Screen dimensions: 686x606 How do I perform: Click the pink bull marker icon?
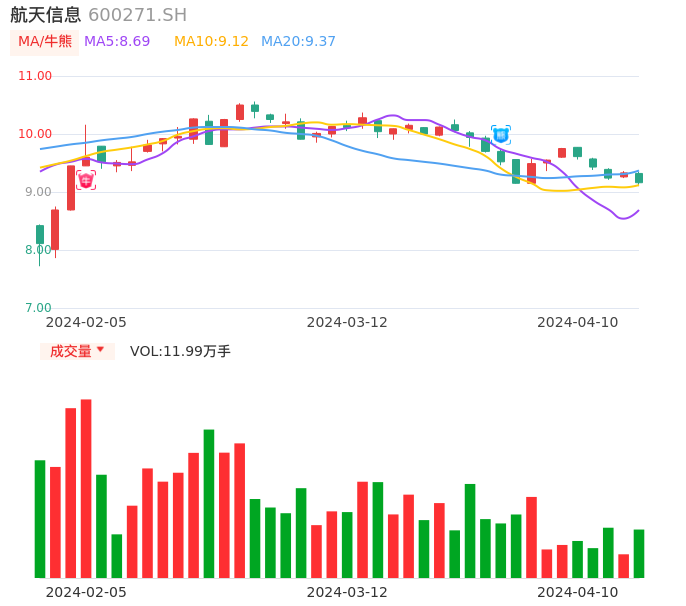pyautogui.click(x=86, y=180)
